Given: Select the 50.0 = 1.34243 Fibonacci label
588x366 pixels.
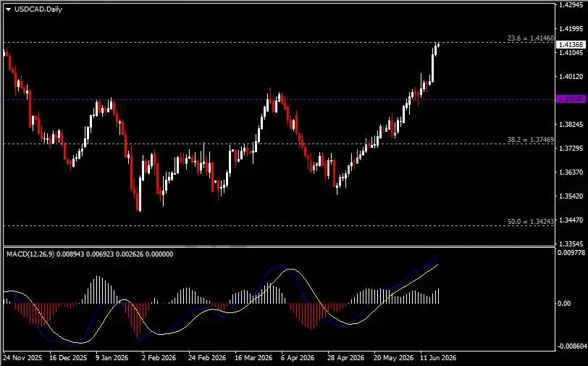Looking at the screenshot, I should click(x=530, y=222).
